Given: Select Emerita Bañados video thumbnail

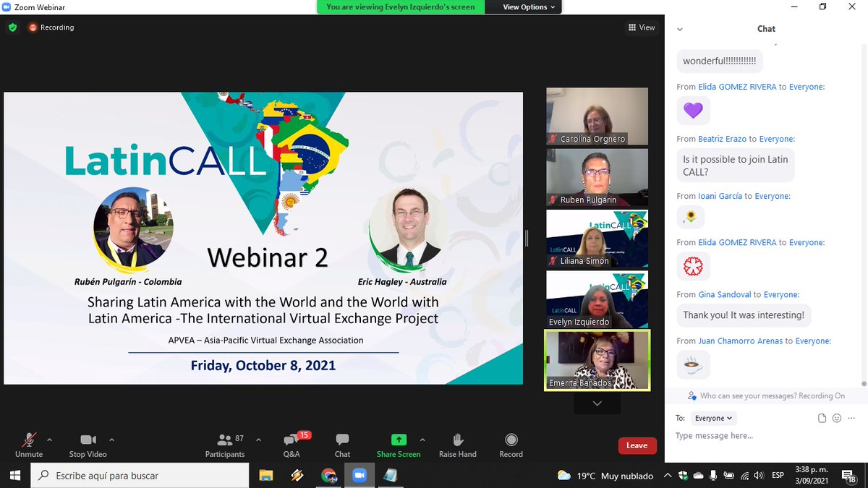Looking at the screenshot, I should pyautogui.click(x=597, y=360).
